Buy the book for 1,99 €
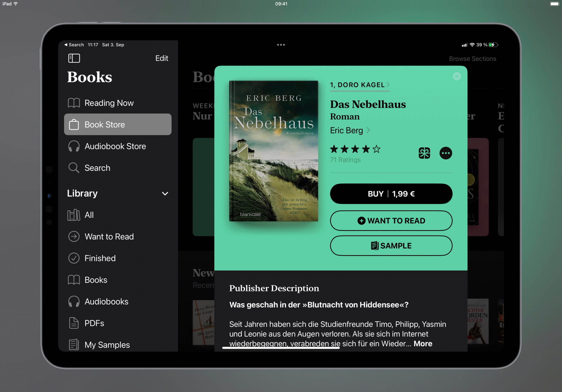Viewport: 562px width, 392px height. 391,194
